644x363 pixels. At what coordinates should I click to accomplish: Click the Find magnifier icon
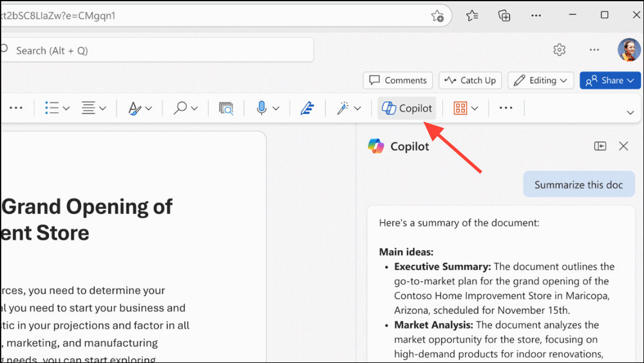click(x=180, y=108)
